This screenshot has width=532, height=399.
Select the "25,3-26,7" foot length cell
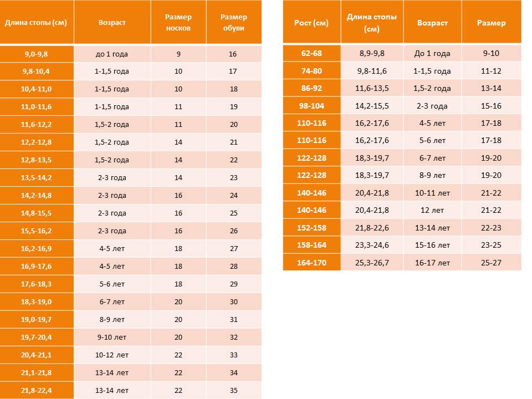pyautogui.click(x=372, y=263)
